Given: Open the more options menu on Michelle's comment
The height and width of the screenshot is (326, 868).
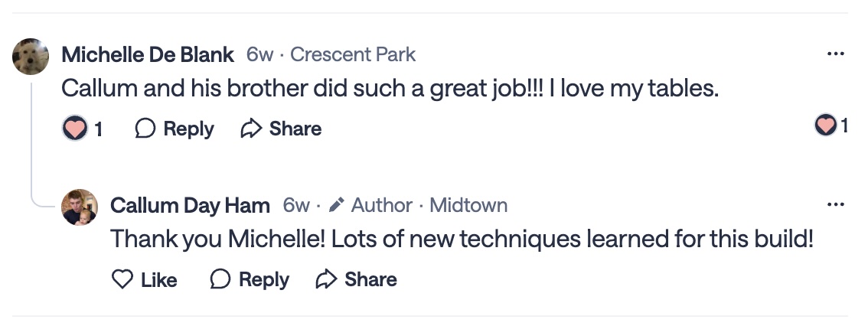Looking at the screenshot, I should (x=836, y=54).
